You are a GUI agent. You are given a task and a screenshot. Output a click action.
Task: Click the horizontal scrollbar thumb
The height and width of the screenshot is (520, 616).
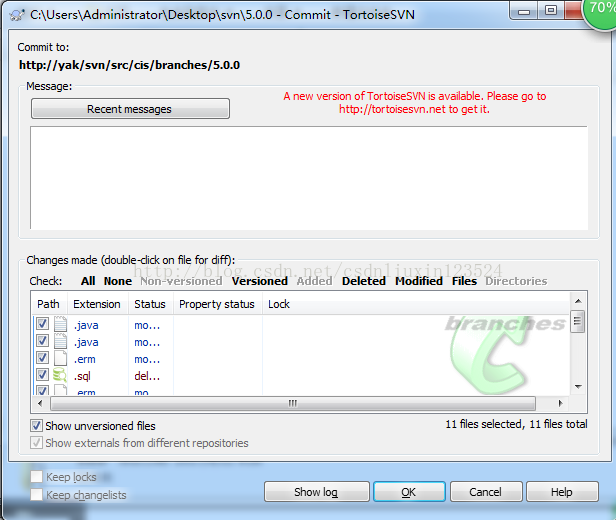coord(293,403)
